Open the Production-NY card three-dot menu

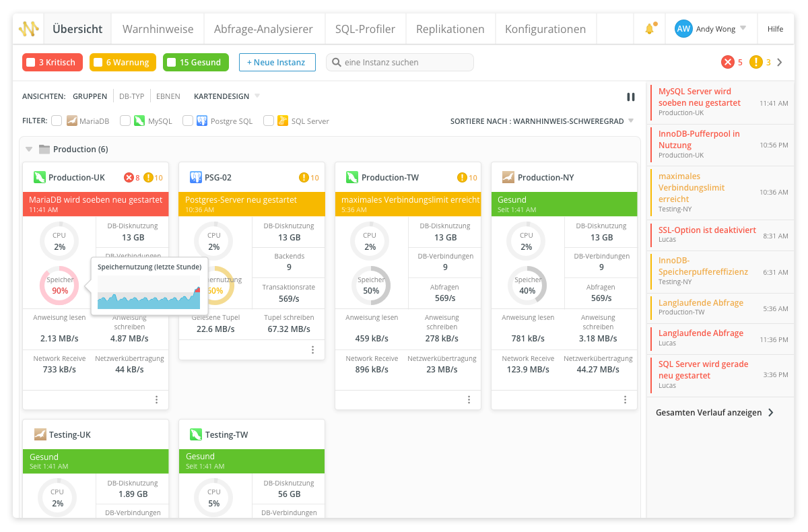click(x=626, y=400)
